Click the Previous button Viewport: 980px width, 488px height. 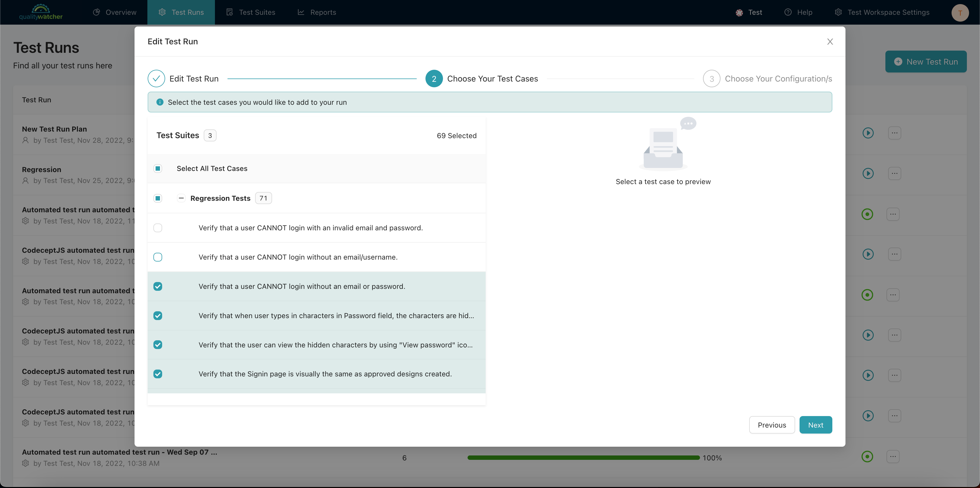[x=772, y=425]
